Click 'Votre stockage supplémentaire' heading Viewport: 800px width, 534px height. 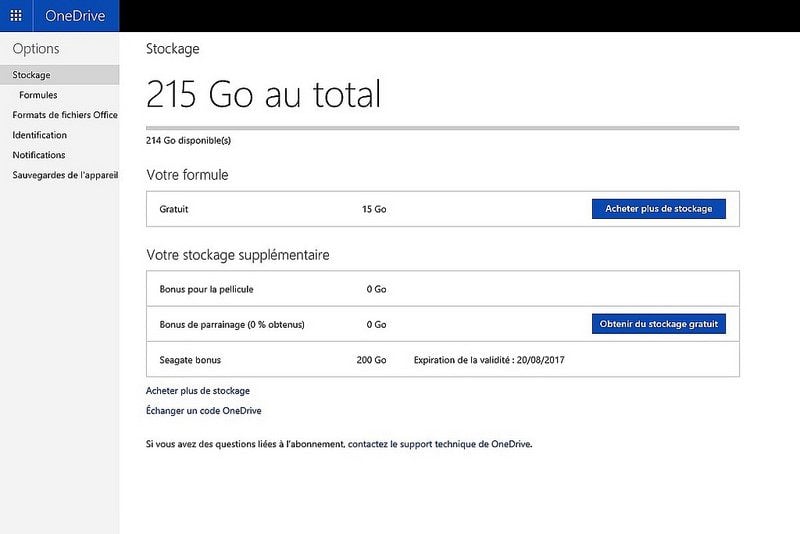[x=238, y=255]
